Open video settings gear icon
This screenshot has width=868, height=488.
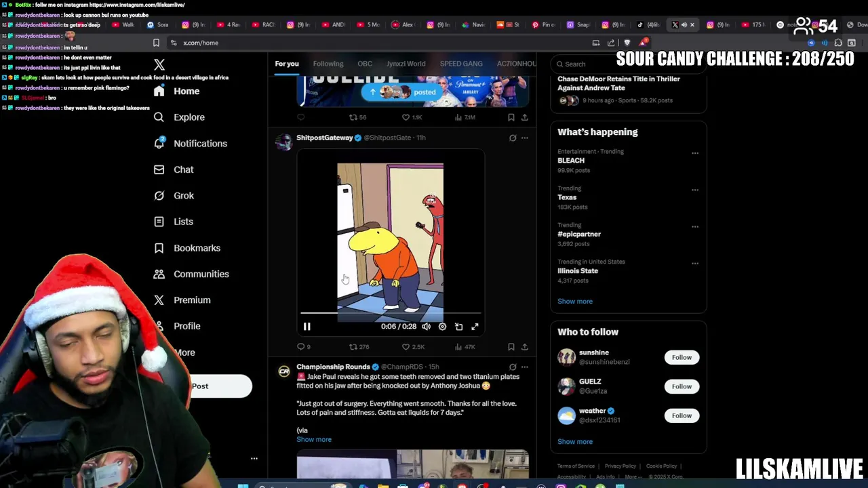coord(442,327)
